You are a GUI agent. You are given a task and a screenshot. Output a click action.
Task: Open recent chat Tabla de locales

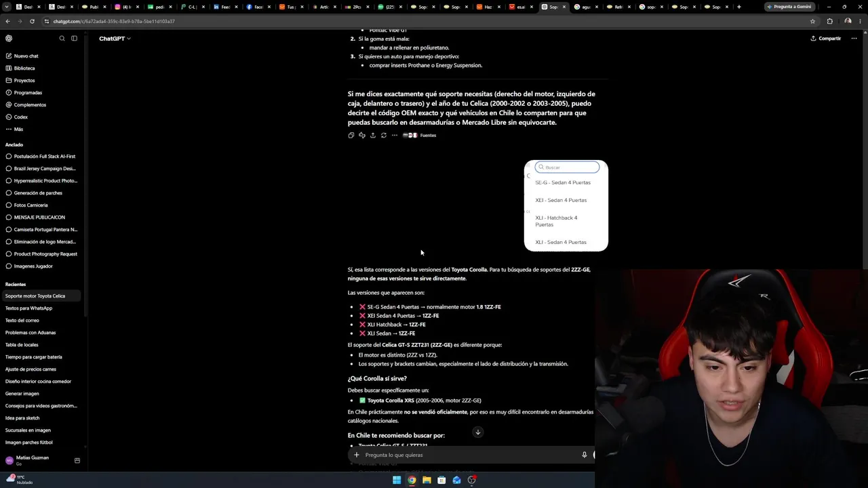pyautogui.click(x=22, y=345)
